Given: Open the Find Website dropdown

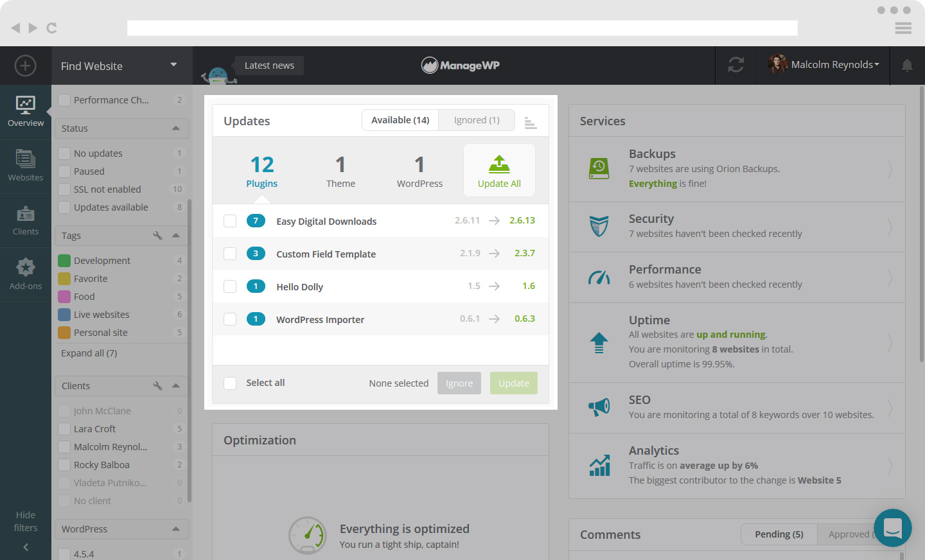Looking at the screenshot, I should tap(122, 66).
